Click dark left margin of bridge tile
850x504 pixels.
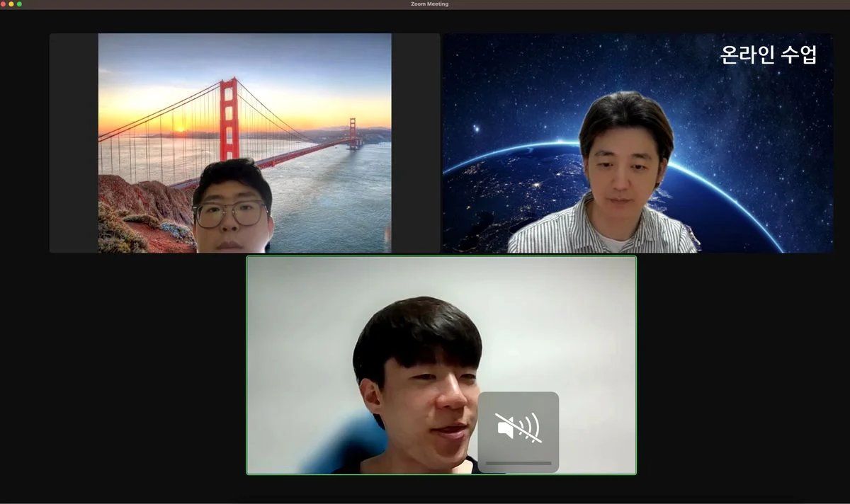[x=74, y=143]
